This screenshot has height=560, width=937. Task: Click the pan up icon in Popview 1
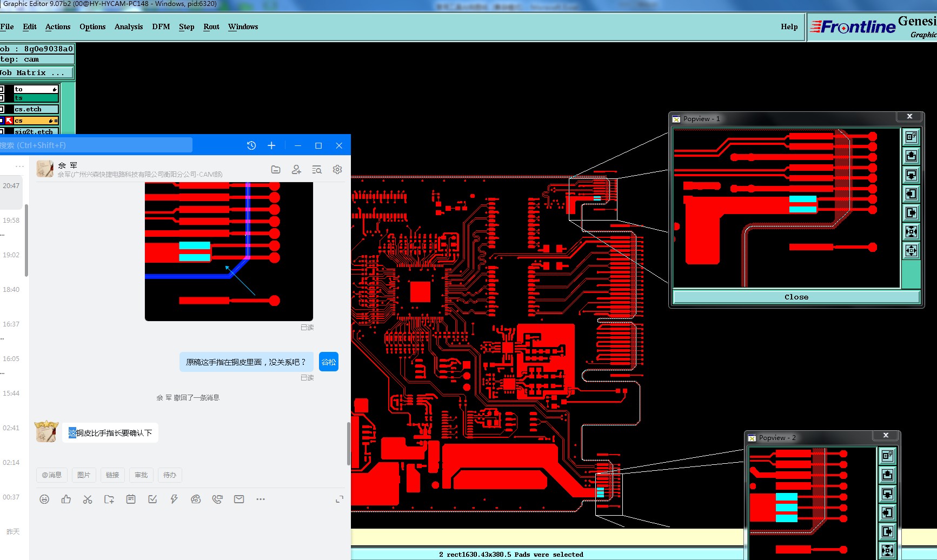[911, 156]
